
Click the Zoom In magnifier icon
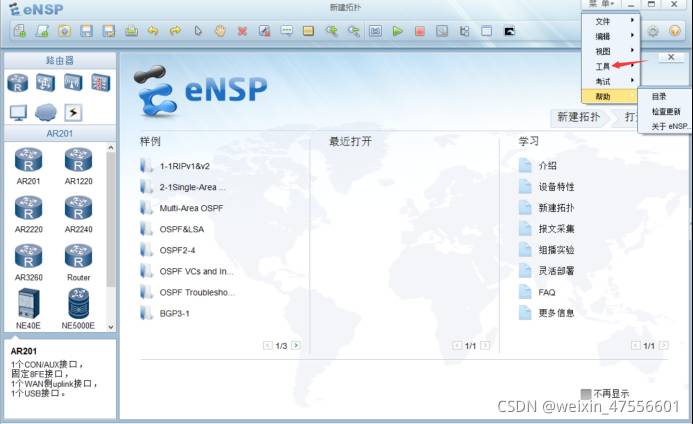click(331, 31)
